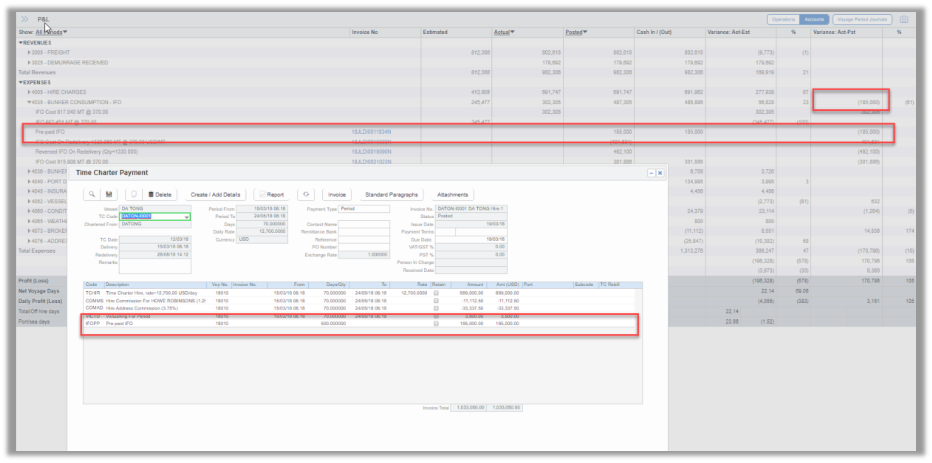The image size is (932, 463).
Task: Toggle Retain checkbox for Pre-paid IFO row
Action: [436, 324]
